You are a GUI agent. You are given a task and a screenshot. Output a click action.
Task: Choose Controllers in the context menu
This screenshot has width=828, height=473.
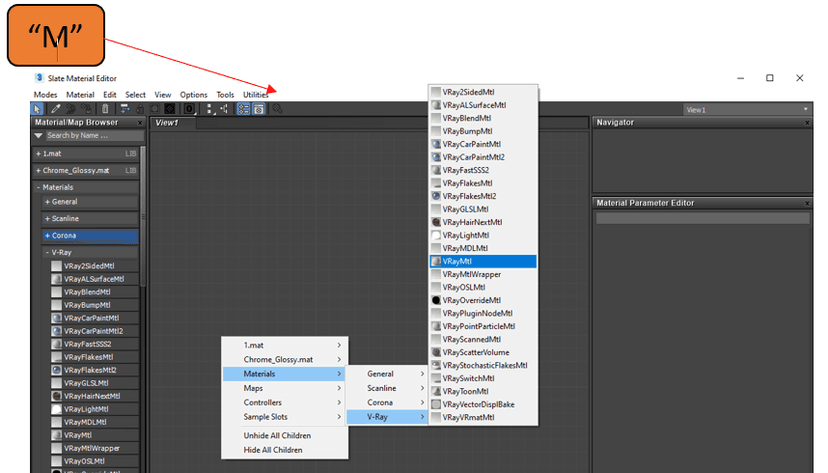click(285, 402)
